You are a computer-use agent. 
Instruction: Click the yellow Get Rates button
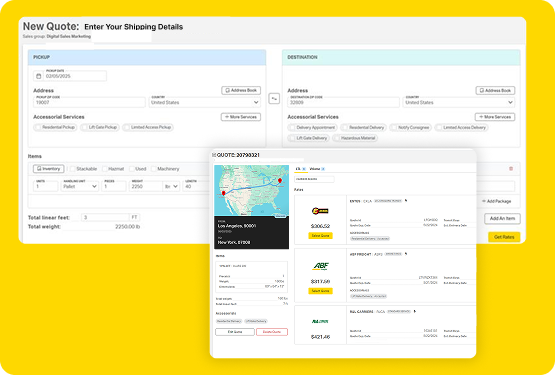[504, 237]
